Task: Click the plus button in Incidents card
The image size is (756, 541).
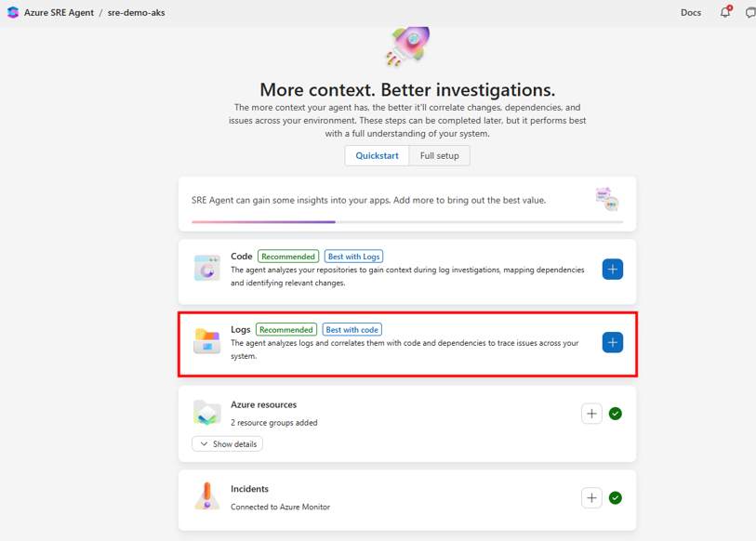Action: coord(591,498)
